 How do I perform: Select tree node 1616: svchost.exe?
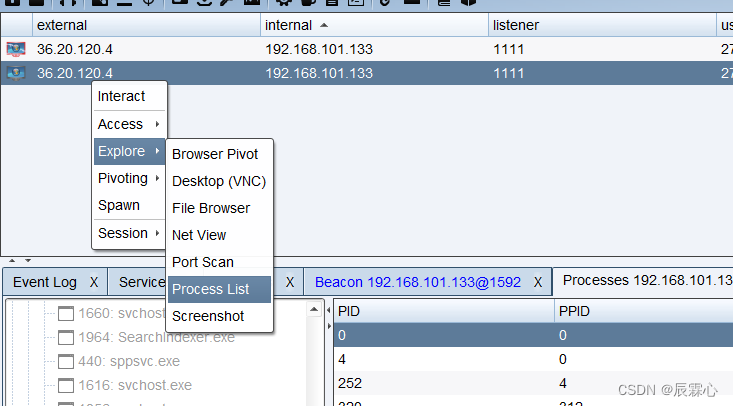(x=135, y=385)
